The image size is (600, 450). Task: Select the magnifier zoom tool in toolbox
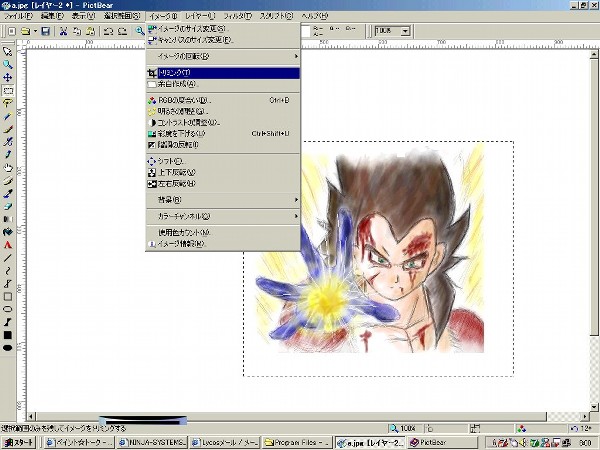pos(8,64)
